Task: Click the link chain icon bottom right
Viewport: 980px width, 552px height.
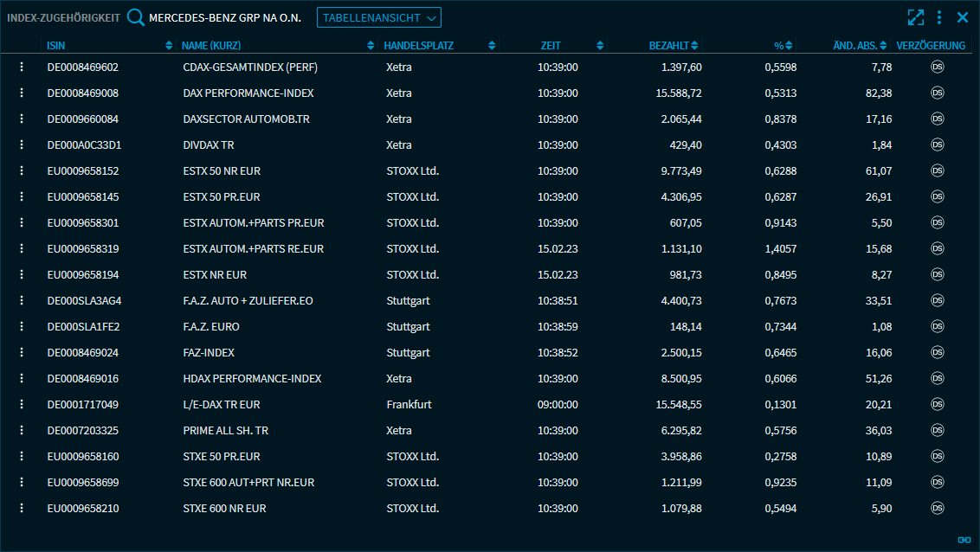Action: click(x=964, y=540)
